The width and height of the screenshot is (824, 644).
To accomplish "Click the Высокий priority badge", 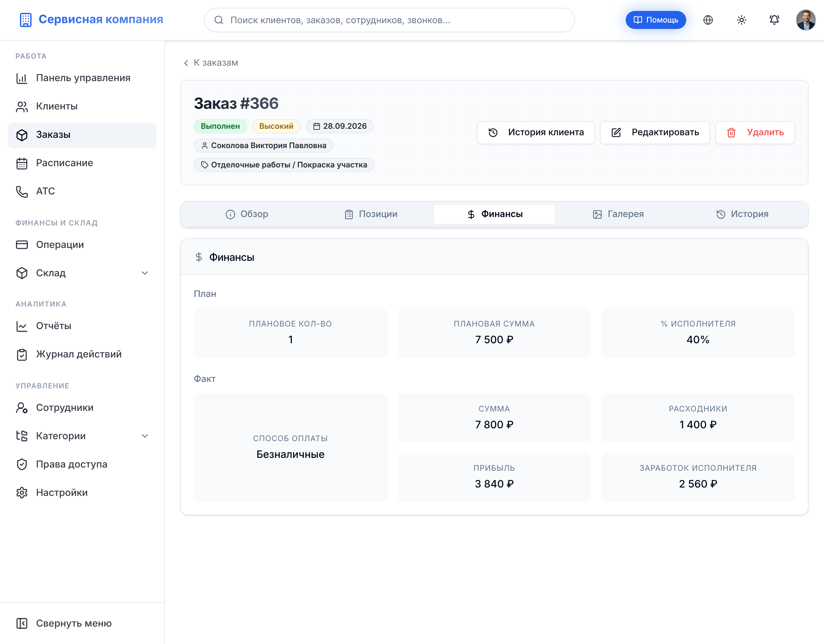I will click(276, 126).
